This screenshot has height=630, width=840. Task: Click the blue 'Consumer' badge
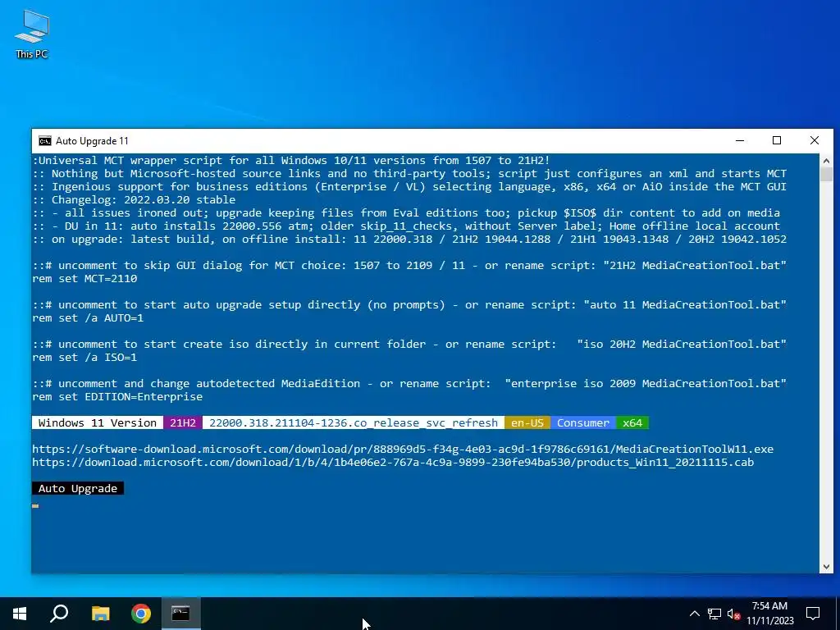tap(583, 422)
